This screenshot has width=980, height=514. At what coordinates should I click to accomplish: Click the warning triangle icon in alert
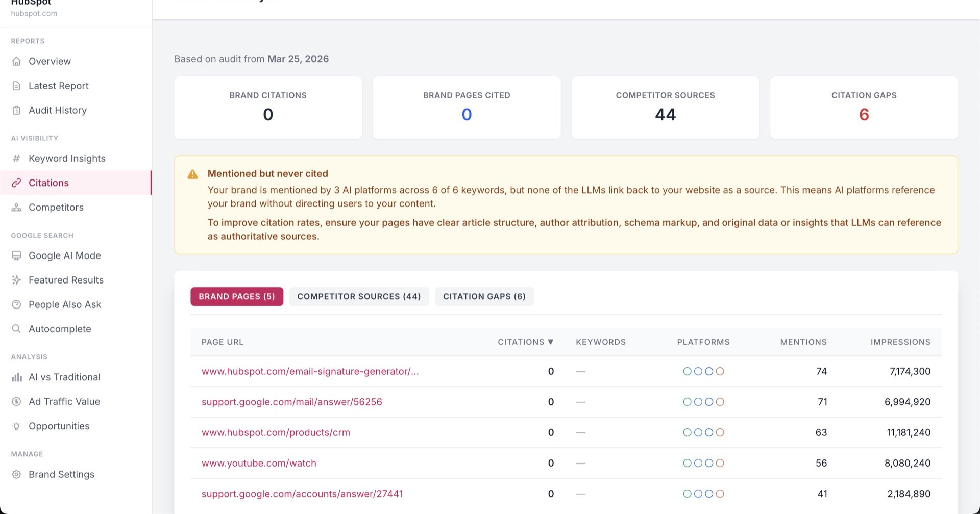(x=192, y=174)
